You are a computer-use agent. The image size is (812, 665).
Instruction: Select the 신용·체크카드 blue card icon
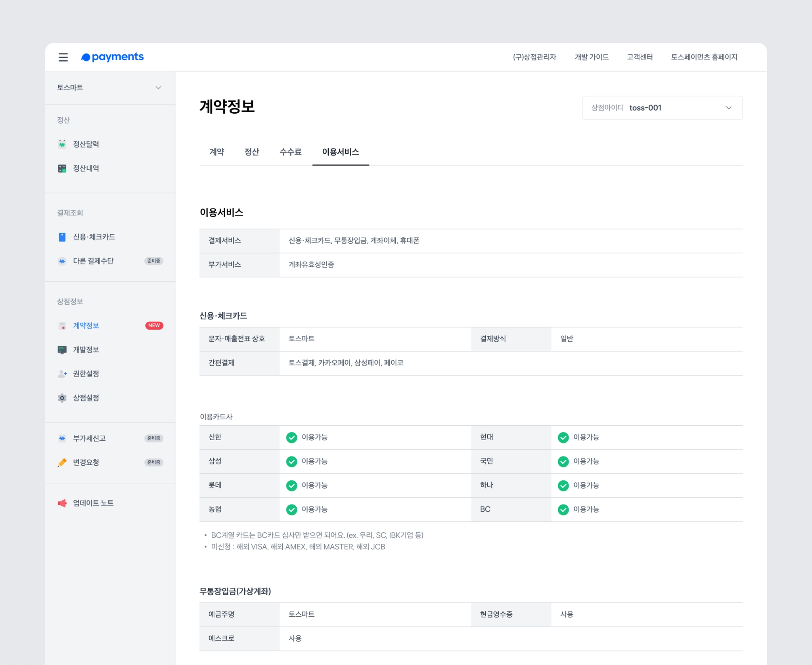[x=62, y=237]
